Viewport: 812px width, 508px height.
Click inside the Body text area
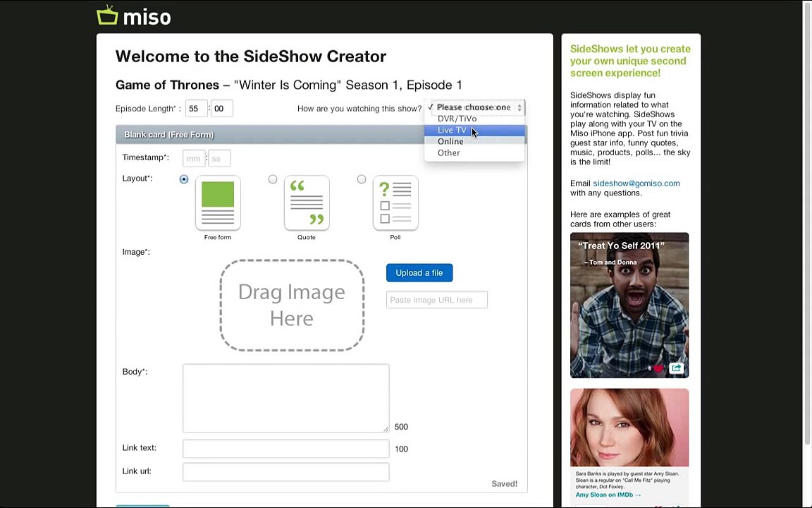pos(286,398)
